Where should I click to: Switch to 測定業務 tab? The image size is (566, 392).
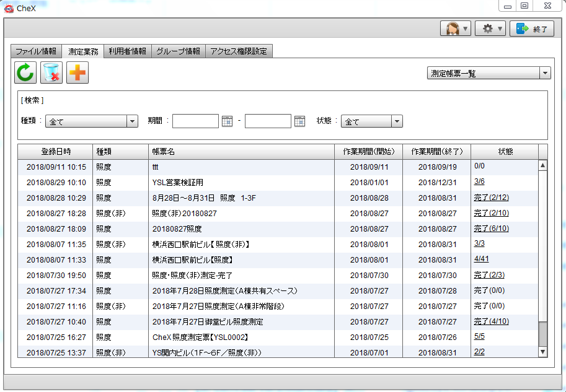83,51
